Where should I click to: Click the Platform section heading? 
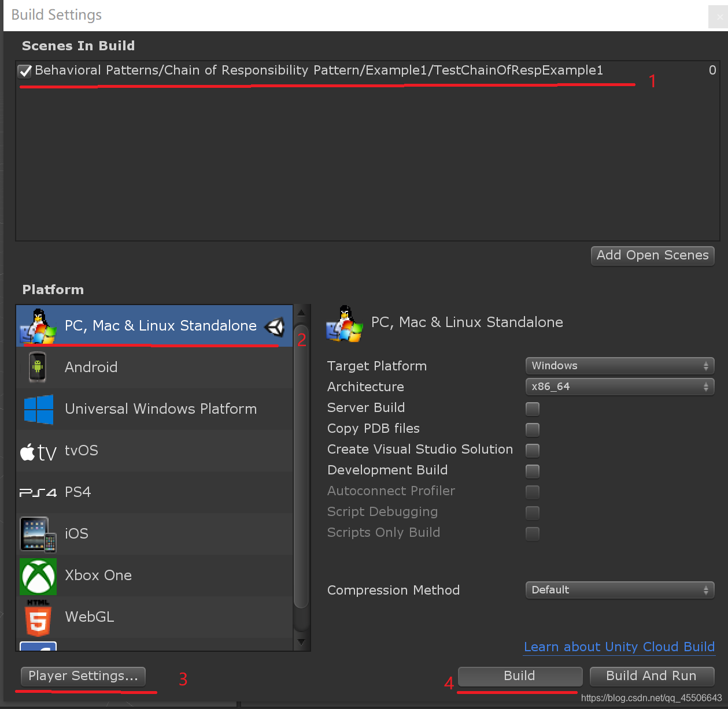(53, 290)
